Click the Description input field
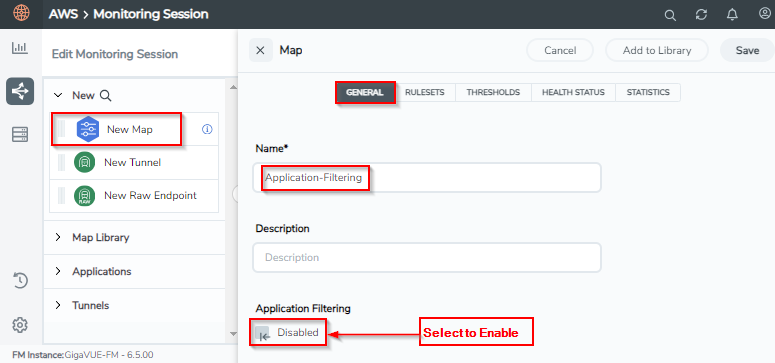Screen dimensions: 775x363 pyautogui.click(x=427, y=257)
